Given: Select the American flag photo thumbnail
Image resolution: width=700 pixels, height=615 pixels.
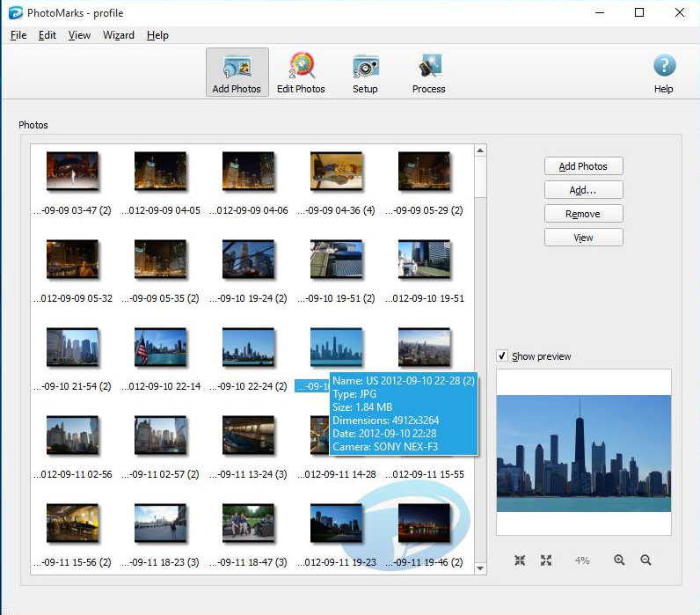Looking at the screenshot, I should click(160, 348).
